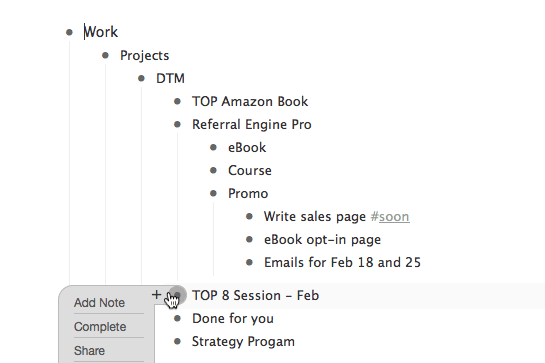Click the bullet beside Projects

(x=105, y=55)
